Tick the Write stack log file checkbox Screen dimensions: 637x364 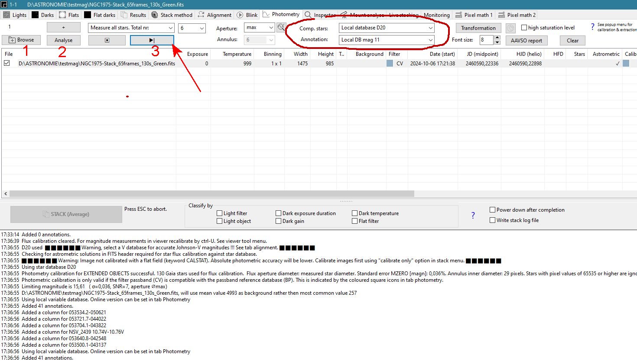tap(492, 220)
